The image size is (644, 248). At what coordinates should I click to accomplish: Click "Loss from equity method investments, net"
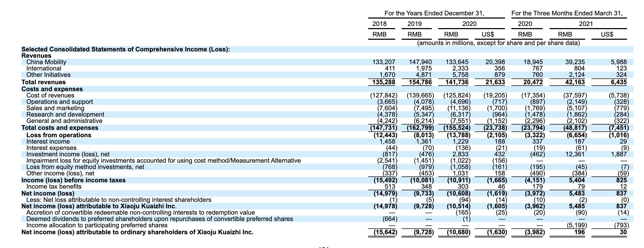(x=85, y=167)
